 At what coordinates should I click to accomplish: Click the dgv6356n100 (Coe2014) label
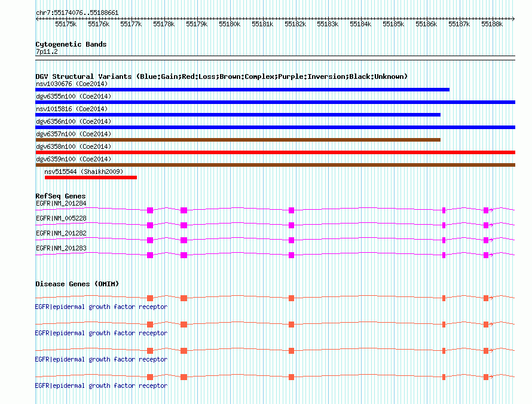coord(74,121)
